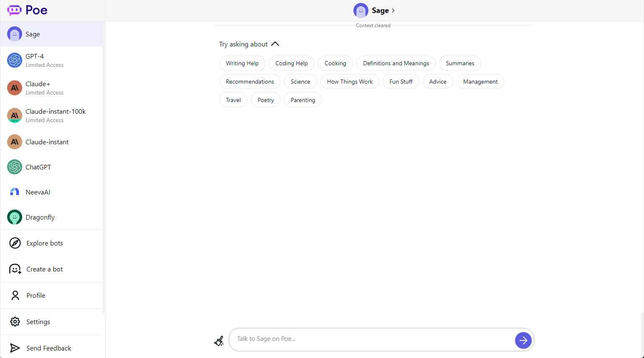This screenshot has width=644, height=358.
Task: Click the Create a bot icon
Action: coord(15,269)
